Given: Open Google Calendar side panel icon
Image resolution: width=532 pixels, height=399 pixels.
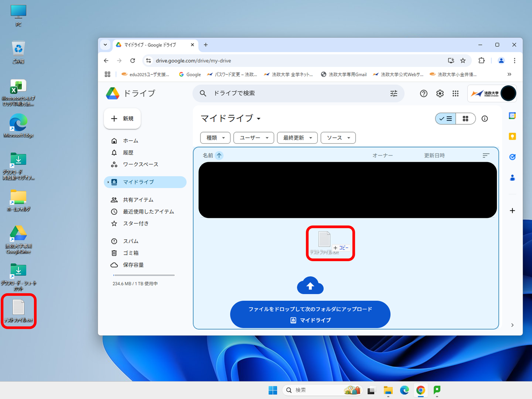Looking at the screenshot, I should [512, 116].
